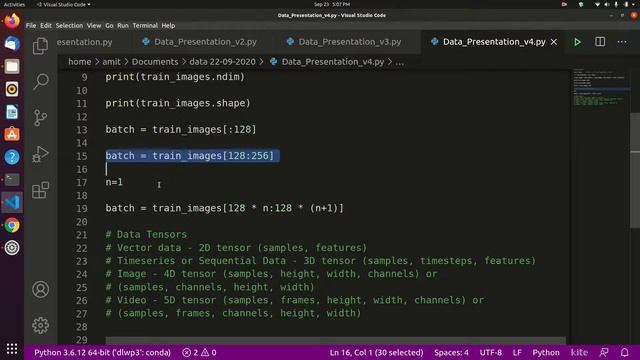Click batch = train_images[:128] line

point(181,129)
